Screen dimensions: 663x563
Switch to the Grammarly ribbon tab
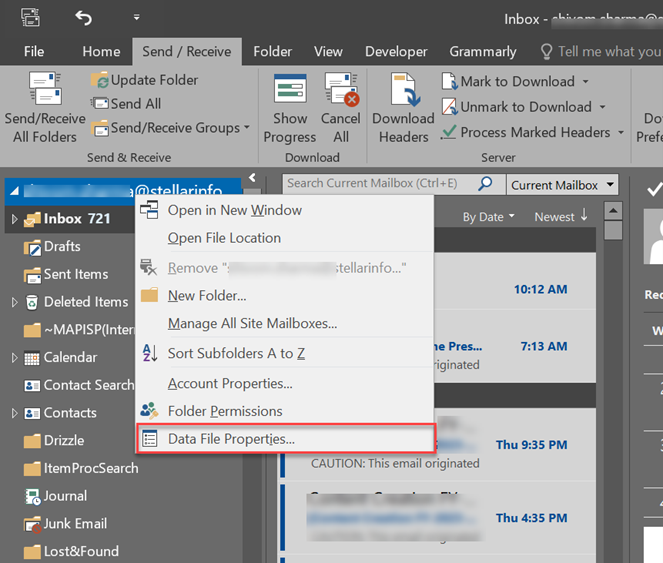coord(483,52)
